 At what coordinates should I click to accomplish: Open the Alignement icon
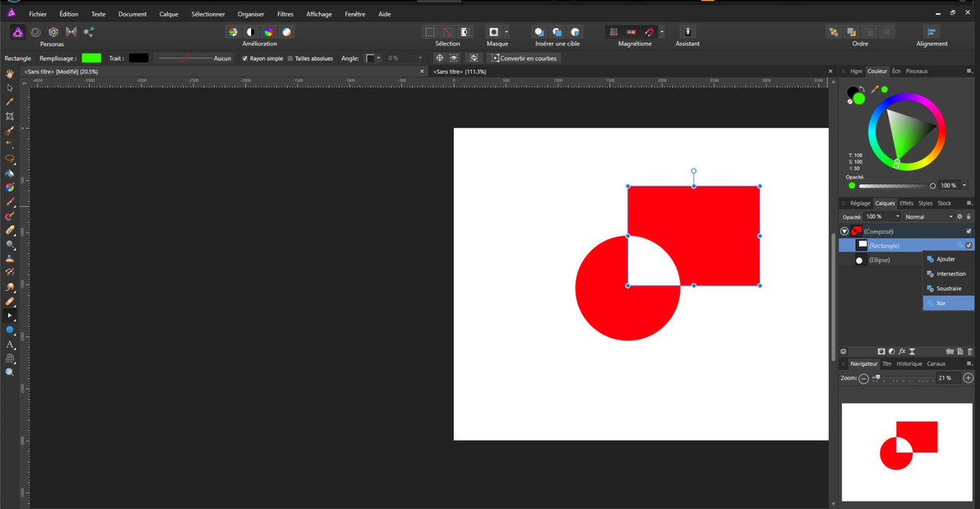click(932, 32)
